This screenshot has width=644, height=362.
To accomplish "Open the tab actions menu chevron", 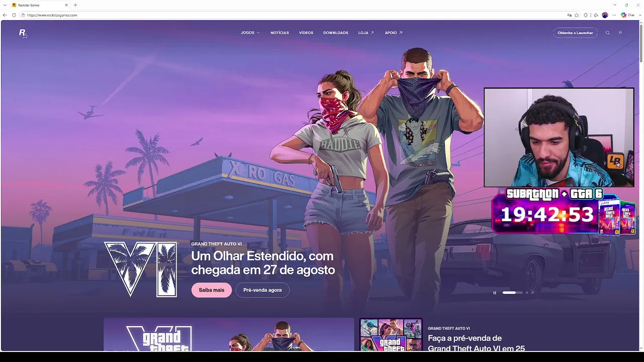I will coord(5,5).
